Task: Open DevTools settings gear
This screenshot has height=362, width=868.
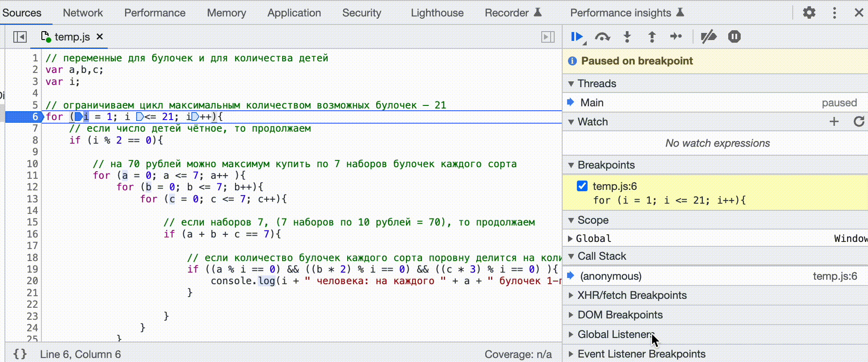Action: point(809,13)
